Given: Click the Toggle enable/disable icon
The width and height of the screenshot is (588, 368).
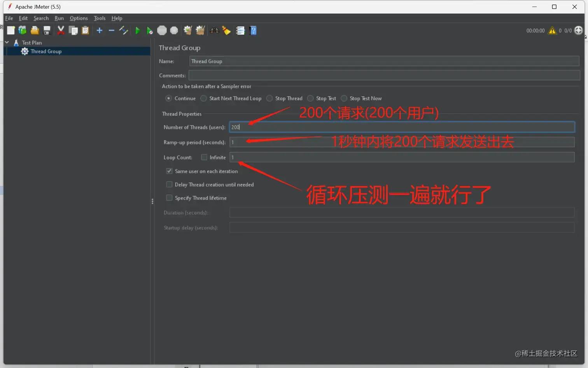Looking at the screenshot, I should (124, 30).
